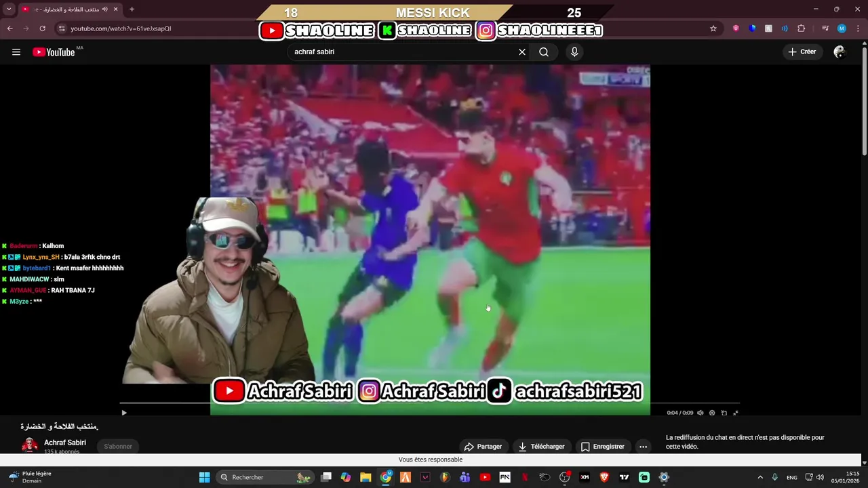Open a new tab with the plus button
This screenshot has height=488, width=868.
132,9
